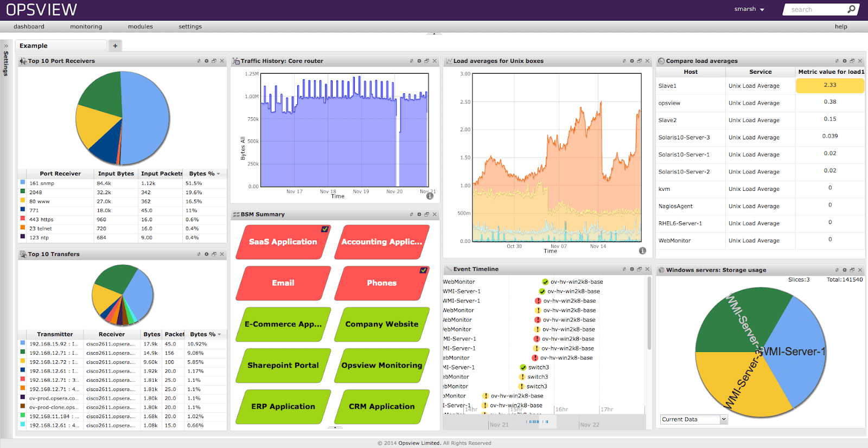Viewport: 868px width, 448px height.
Task: Open the smarsh user dropdown
Action: click(749, 9)
